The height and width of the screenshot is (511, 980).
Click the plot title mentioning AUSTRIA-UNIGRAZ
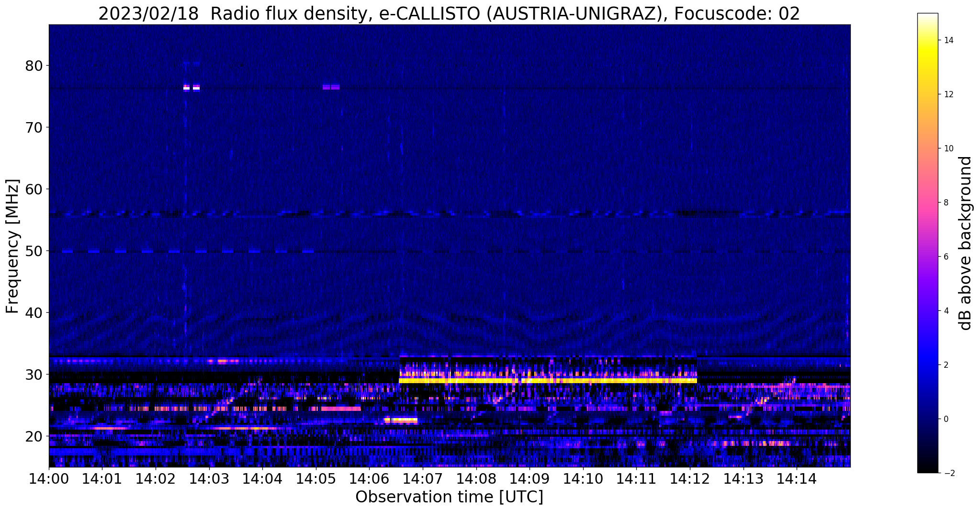(x=449, y=13)
